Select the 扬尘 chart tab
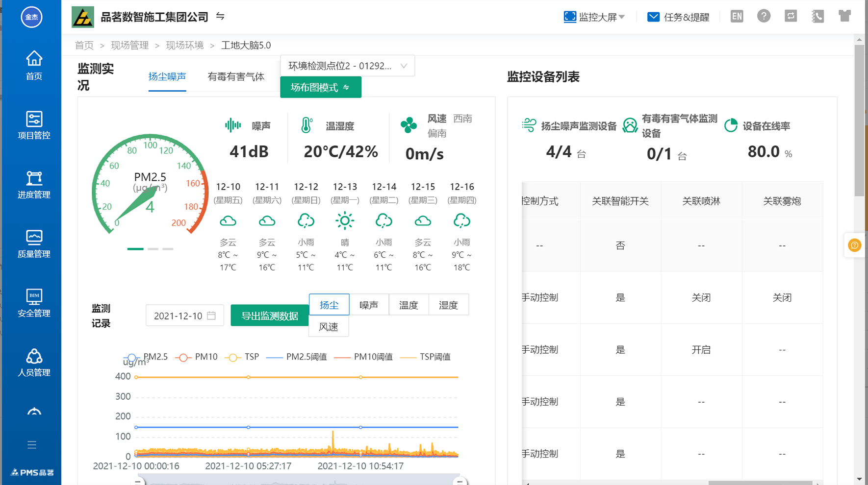This screenshot has width=868, height=485. point(329,305)
